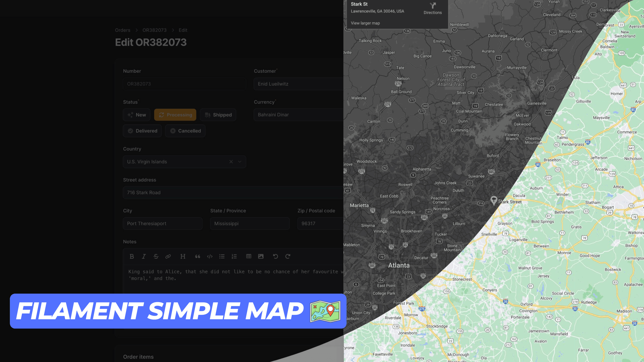Click the Link insertion icon
The width and height of the screenshot is (644, 362).
pos(168,256)
